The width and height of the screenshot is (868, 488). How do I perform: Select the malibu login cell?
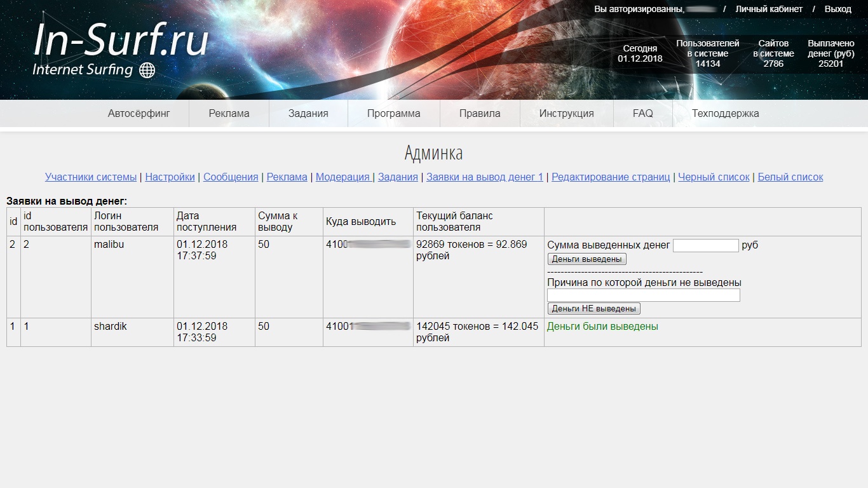(x=132, y=277)
